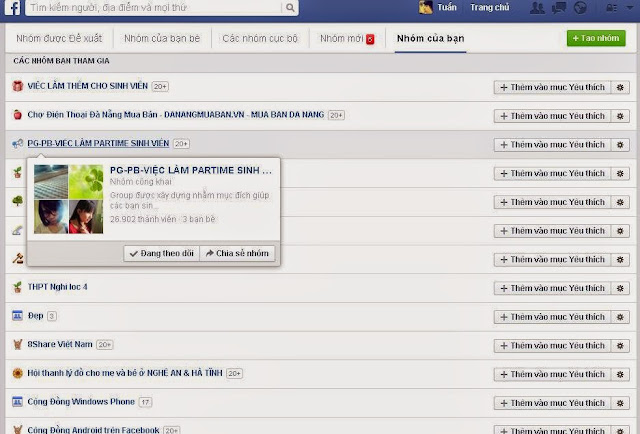Focus the Facebook search input field
Image resolution: width=640 pixels, height=434 pixels.
click(153, 7)
